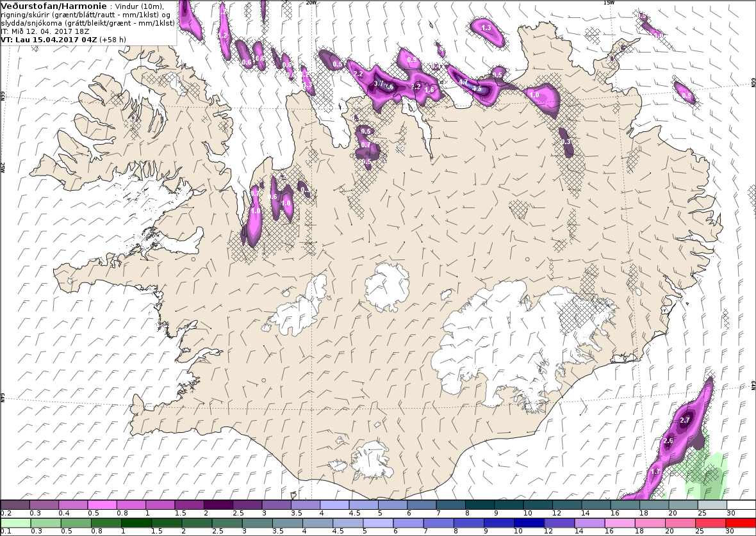Viewport: 756px width, 536px height.
Task: Pick the bottom row swatch labeled 2.5
Action: (x=227, y=523)
